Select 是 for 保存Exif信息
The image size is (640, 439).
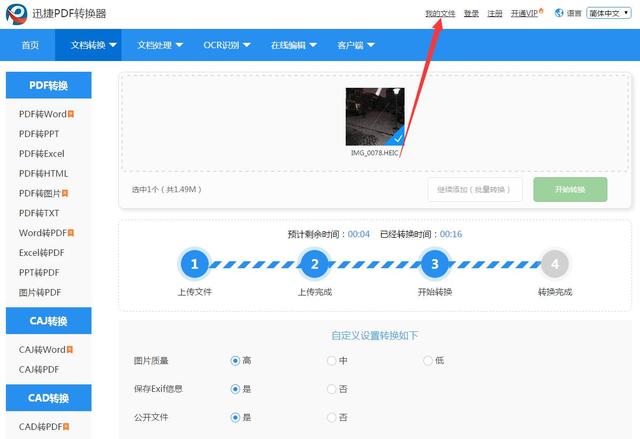(235, 389)
